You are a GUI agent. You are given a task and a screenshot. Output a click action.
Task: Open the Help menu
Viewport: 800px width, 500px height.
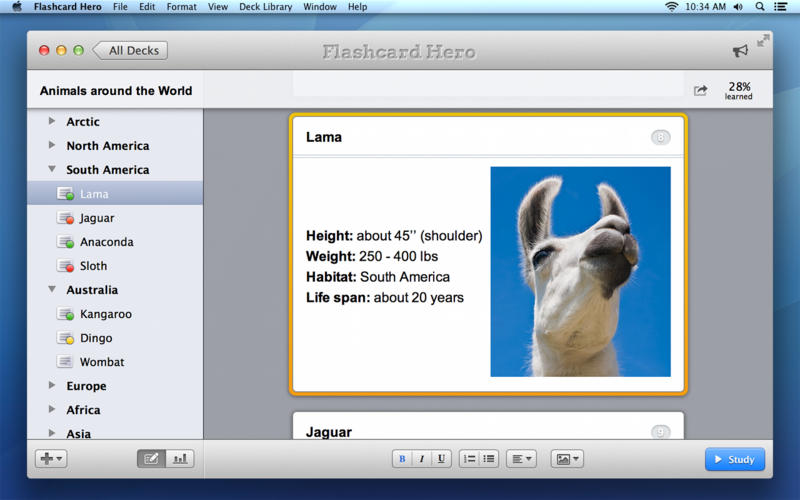tap(357, 7)
